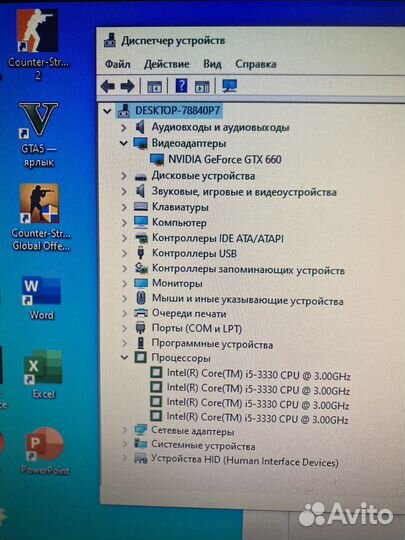This screenshot has width=405, height=540.
Task: Open the Вид menu
Action: (212, 64)
